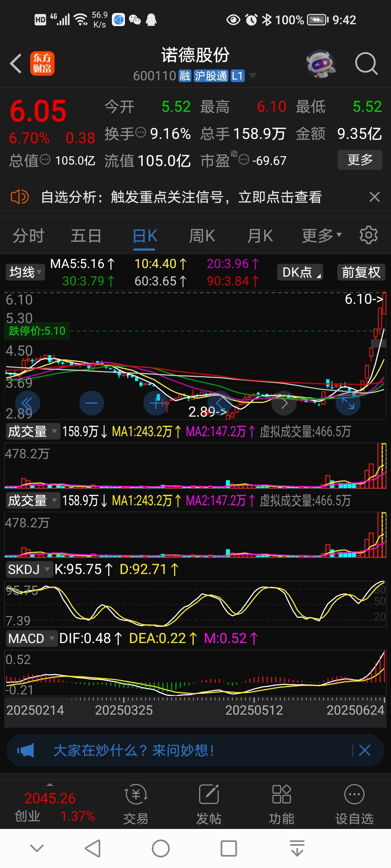Viewport: 391px width, 868px height.
Task: Select the 日K tab
Action: coord(145,236)
